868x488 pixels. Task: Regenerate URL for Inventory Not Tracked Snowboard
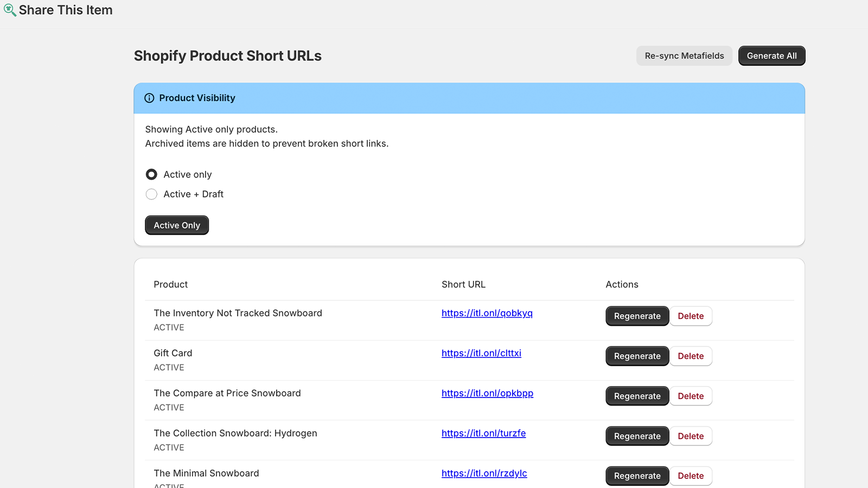coord(637,316)
